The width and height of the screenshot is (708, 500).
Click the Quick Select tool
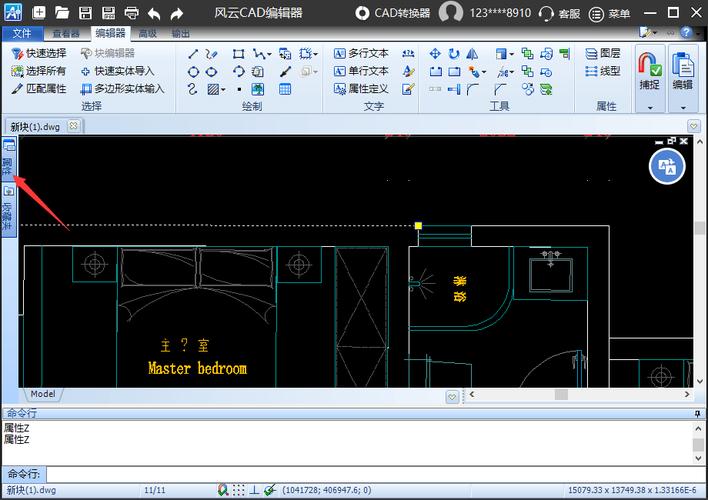(x=38, y=53)
